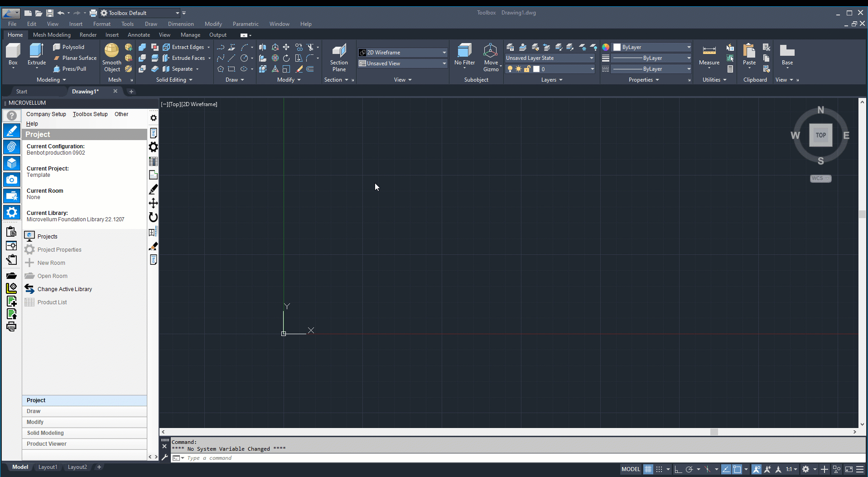Toggle MODEL space button in status bar
Viewport: 868px width, 477px height.
[x=630, y=469]
